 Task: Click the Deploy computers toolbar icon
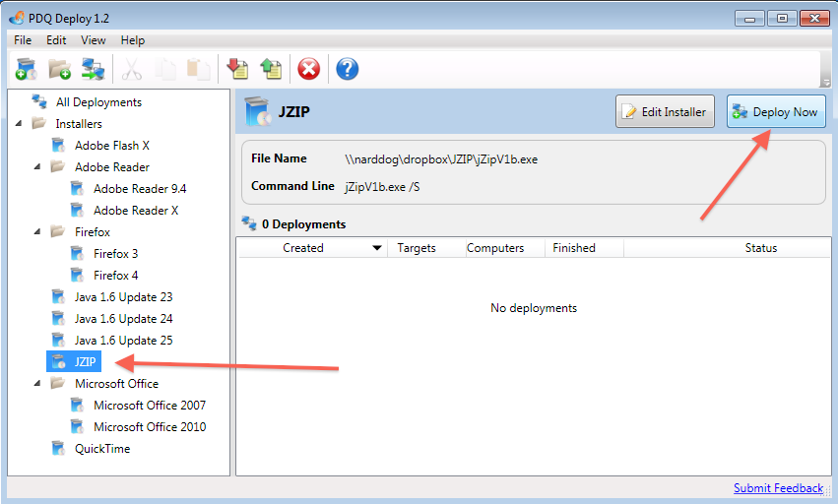93,69
